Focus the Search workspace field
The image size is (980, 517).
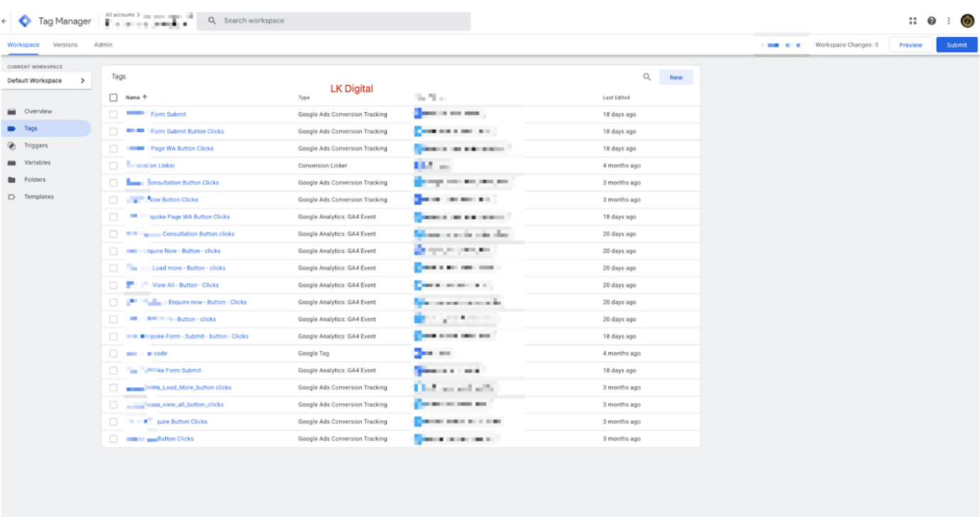334,21
